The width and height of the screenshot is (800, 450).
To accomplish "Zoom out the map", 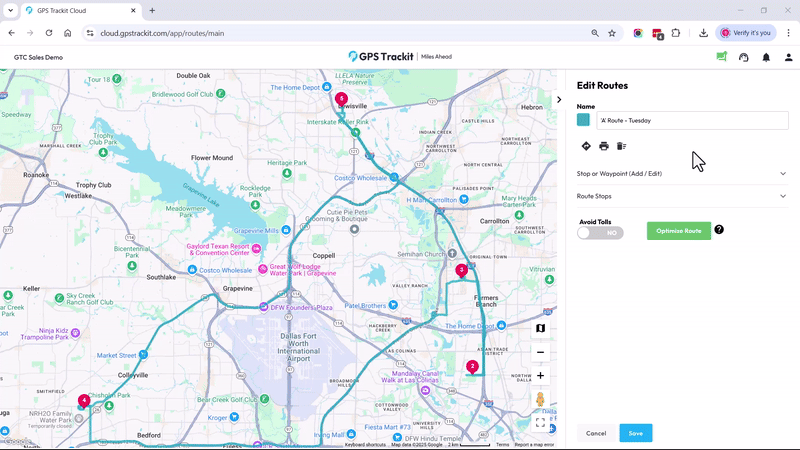I will pyautogui.click(x=540, y=352).
